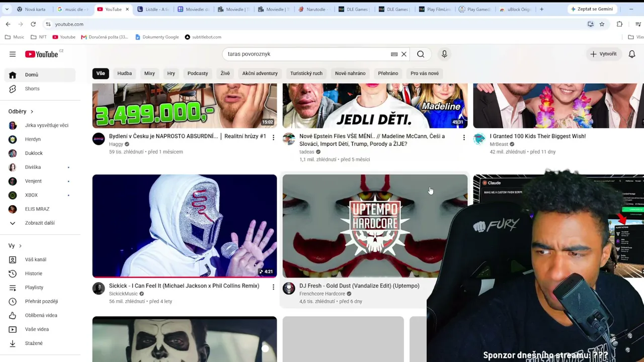Screen dimensions: 644x362
Task: Open the ELIS MRAZ subscription channel
Action: (x=40, y=209)
